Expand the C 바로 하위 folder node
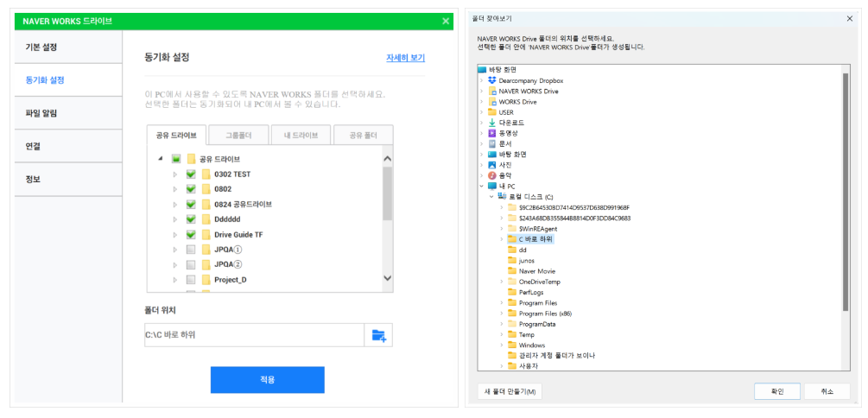The width and height of the screenshot is (868, 418). (x=502, y=239)
